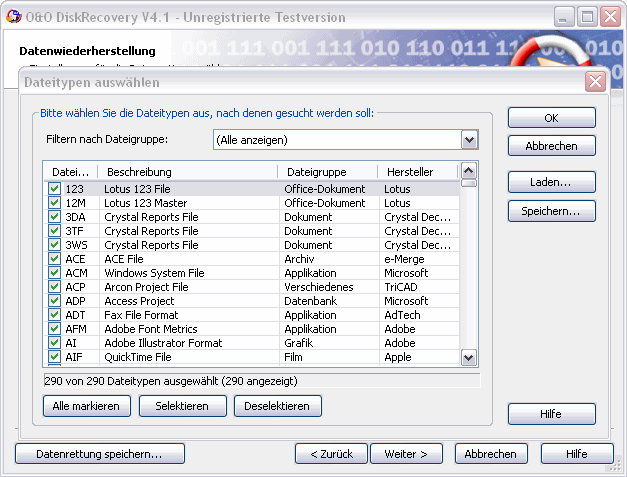Uncheck the 123 Lotus file type

[x=54, y=188]
